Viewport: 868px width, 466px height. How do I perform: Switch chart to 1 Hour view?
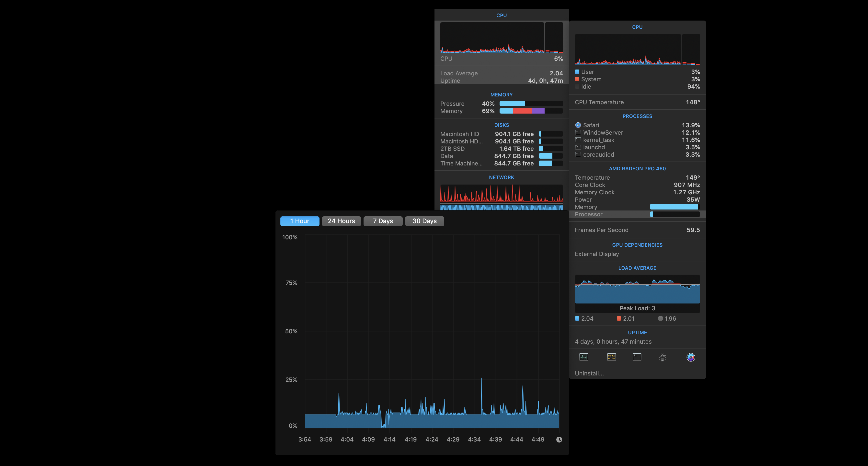299,221
